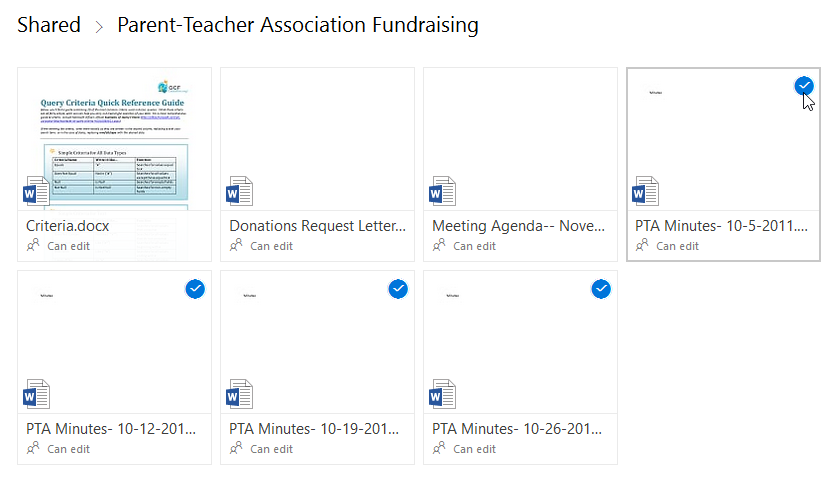Click the Word icon on Criteria.docx tile
Viewport: 836px width, 488px height.
pos(34,191)
